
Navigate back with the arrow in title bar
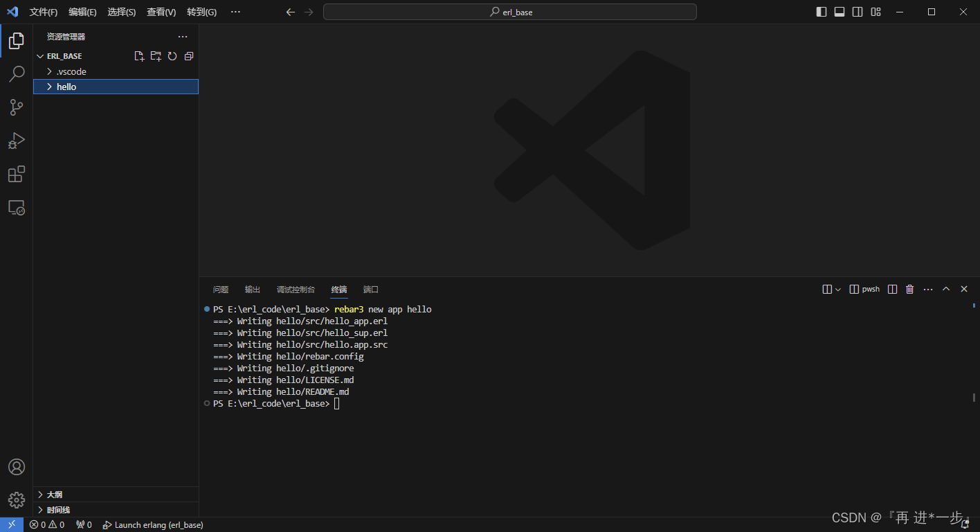pyautogui.click(x=291, y=12)
